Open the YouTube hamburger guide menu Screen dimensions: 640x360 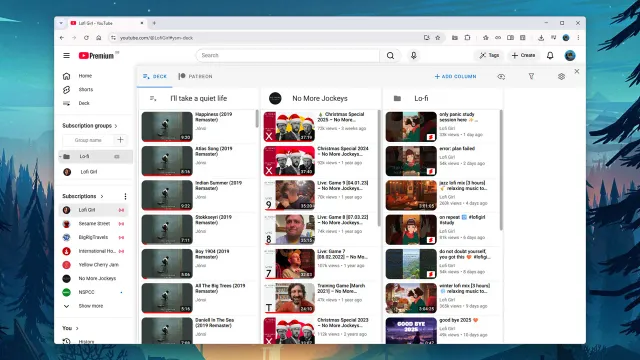point(67,56)
